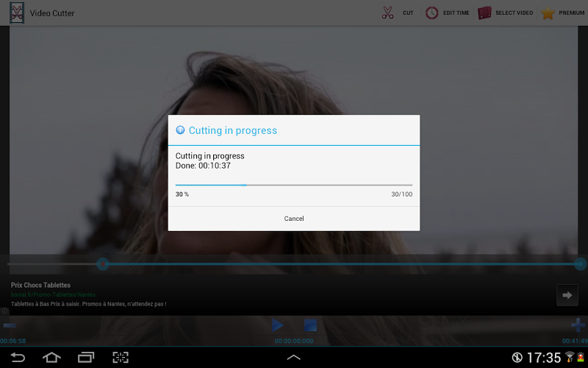The image size is (588, 368).
Task: Click the SELECT VIDEO toolbar label
Action: (514, 13)
